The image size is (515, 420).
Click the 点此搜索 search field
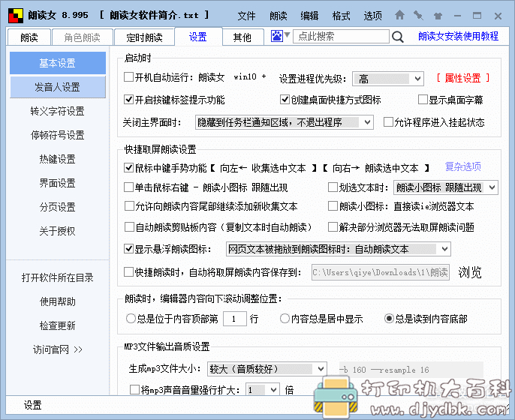coord(341,36)
